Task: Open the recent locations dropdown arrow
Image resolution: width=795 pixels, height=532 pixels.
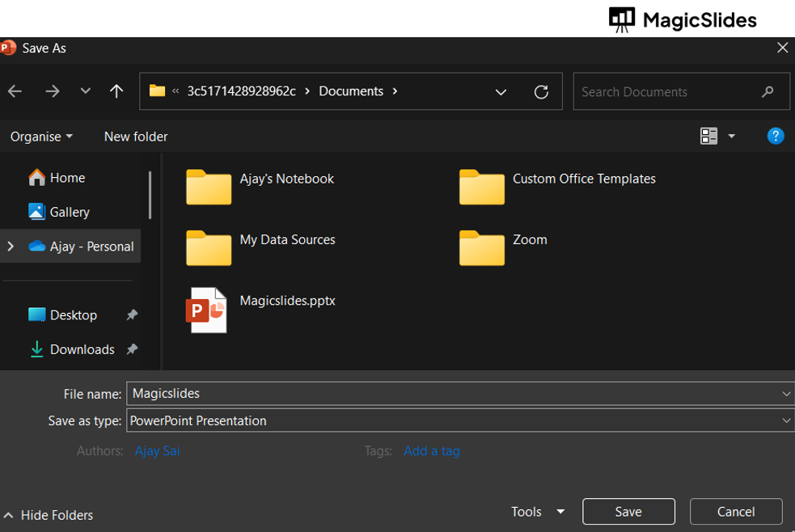Action: [x=86, y=91]
